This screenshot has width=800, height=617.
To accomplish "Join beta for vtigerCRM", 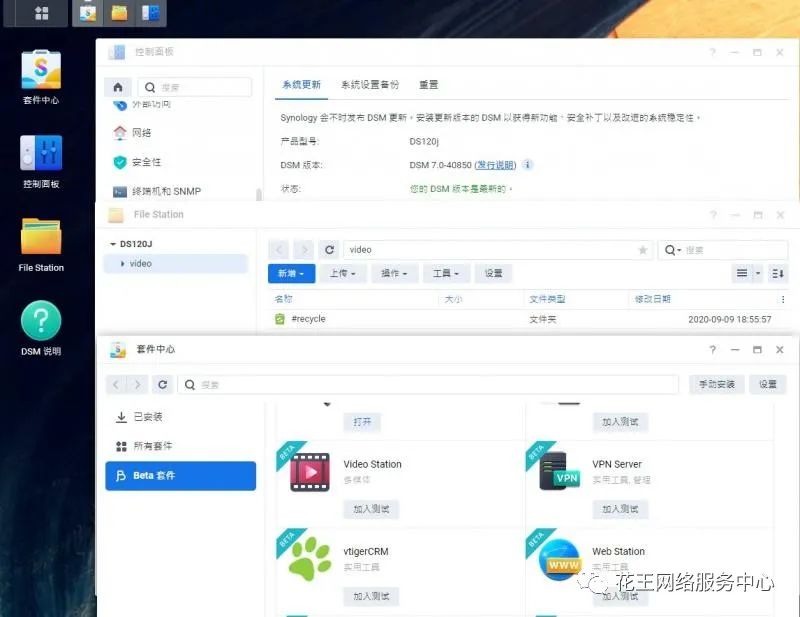I will [x=371, y=596].
